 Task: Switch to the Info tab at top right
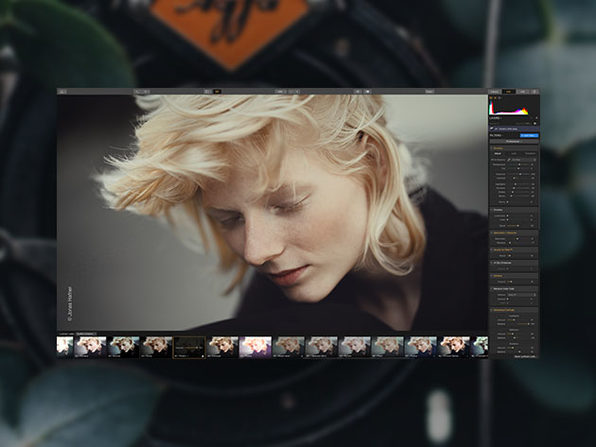(523, 92)
